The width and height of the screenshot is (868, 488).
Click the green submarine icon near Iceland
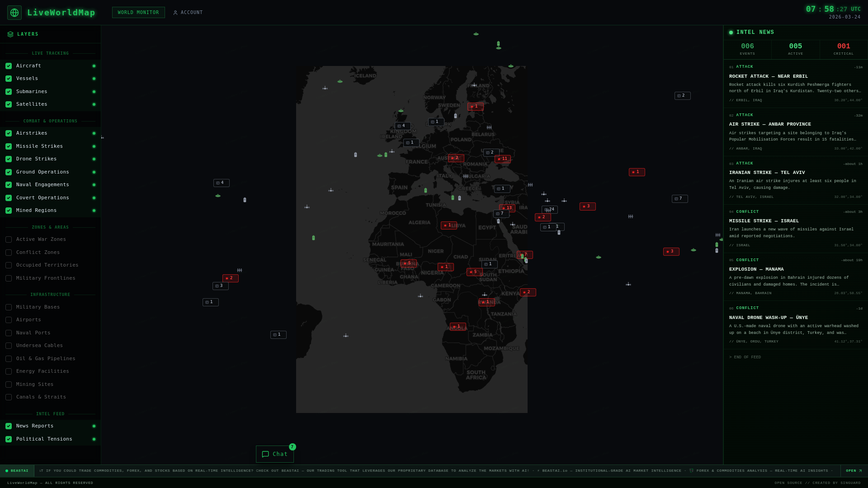340,82
